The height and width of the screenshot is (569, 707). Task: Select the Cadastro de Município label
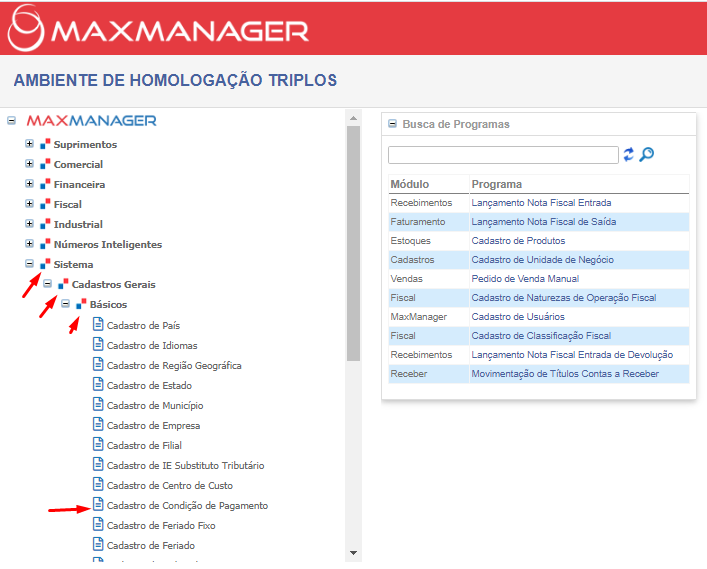point(155,405)
